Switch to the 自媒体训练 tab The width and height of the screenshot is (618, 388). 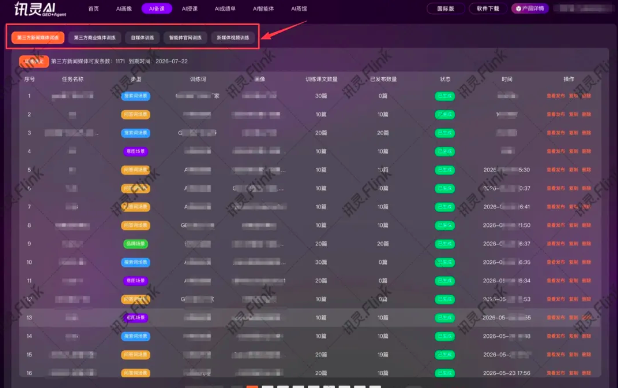pyautogui.click(x=142, y=37)
